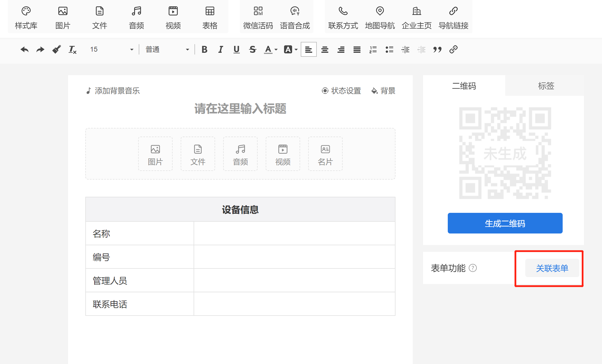Select the 名称 label cell

(x=140, y=233)
